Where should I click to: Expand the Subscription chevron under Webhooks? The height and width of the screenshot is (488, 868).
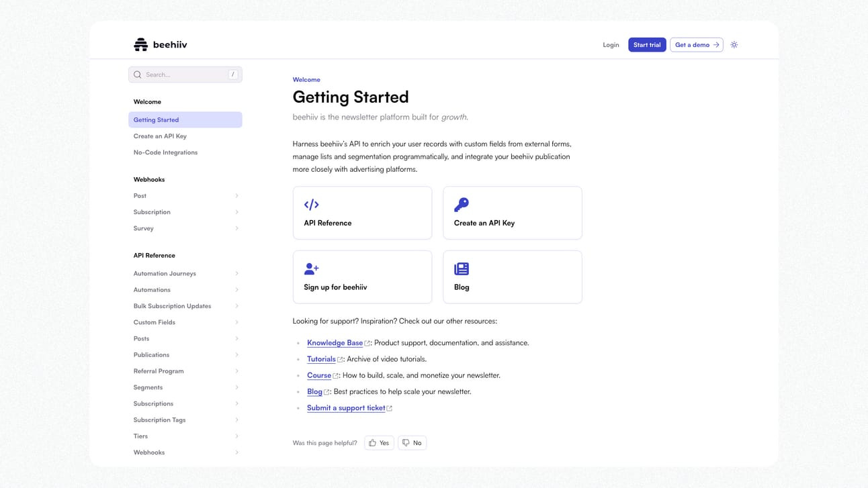coord(236,212)
